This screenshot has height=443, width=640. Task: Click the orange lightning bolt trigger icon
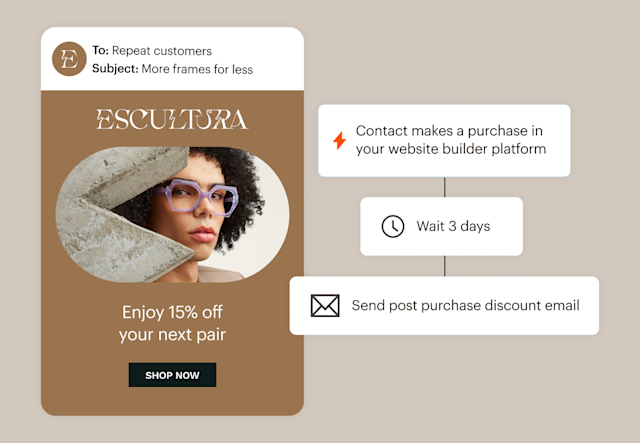[x=339, y=141]
